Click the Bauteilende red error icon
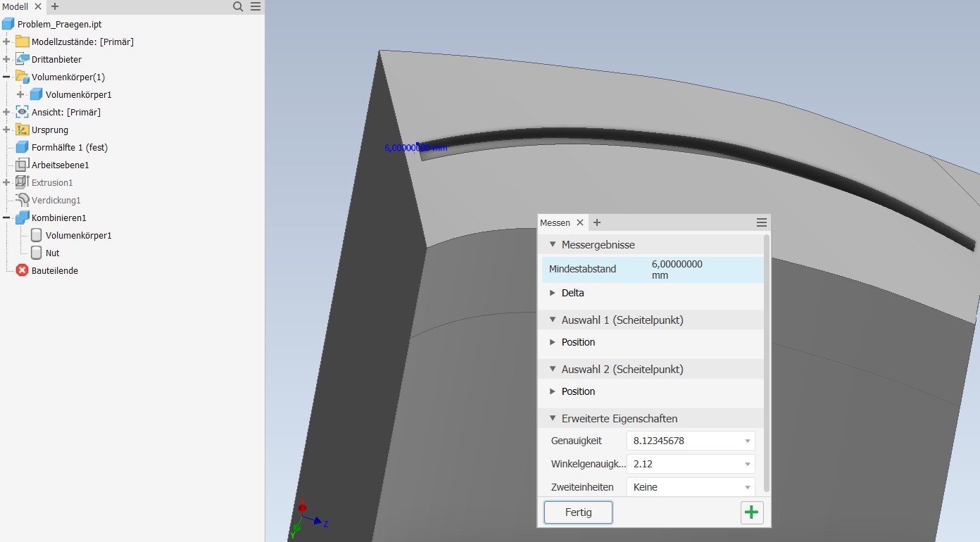 coord(22,270)
